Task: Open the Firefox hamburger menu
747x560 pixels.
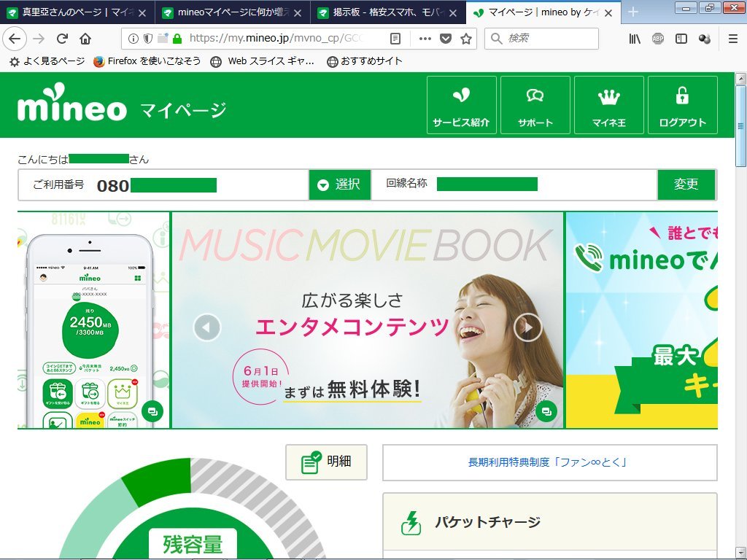Action: (733, 39)
